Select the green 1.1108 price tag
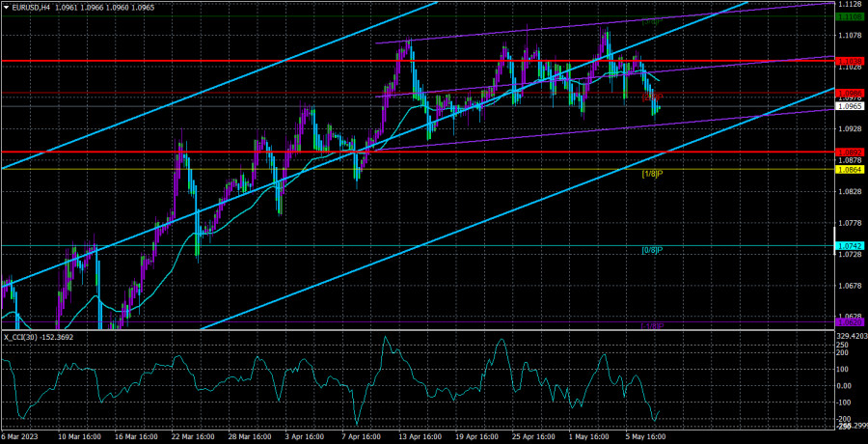Image resolution: width=868 pixels, height=444 pixels. [850, 16]
